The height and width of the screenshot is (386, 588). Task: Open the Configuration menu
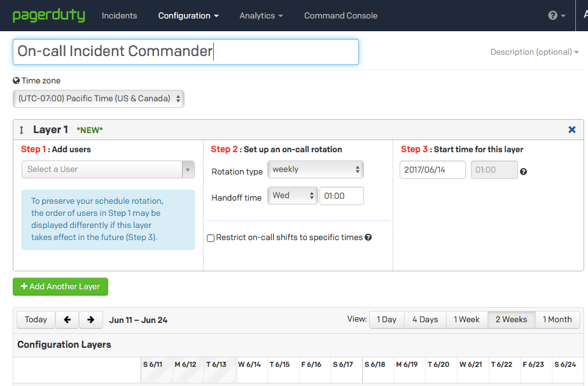coord(188,15)
